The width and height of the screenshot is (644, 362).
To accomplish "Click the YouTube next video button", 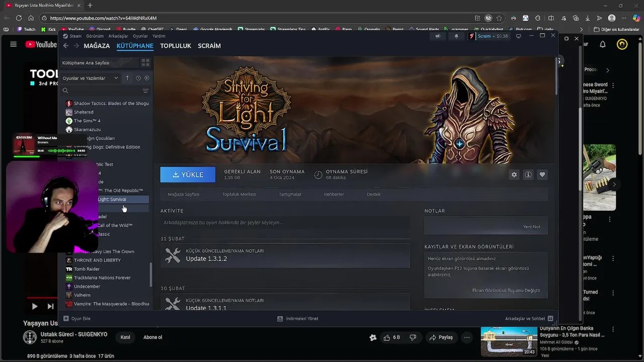I will coord(50,306).
